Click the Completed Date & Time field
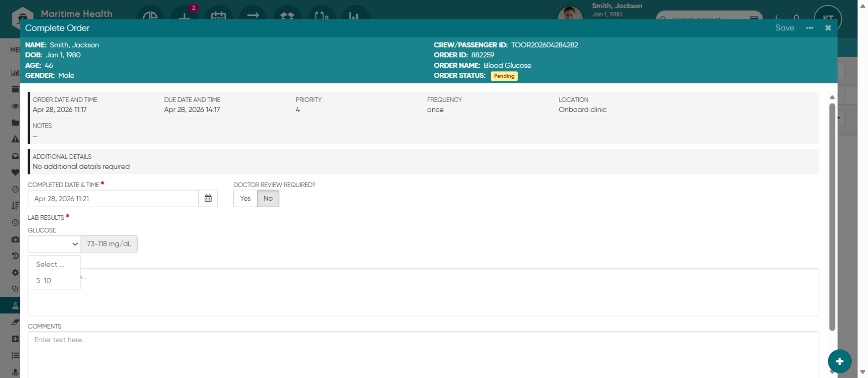Image resolution: width=868 pixels, height=378 pixels. (113, 199)
